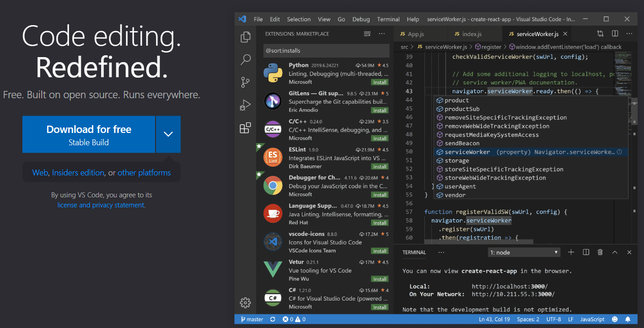This screenshot has width=644, height=328.
Task: Follow the other platforms link
Action: point(144,173)
